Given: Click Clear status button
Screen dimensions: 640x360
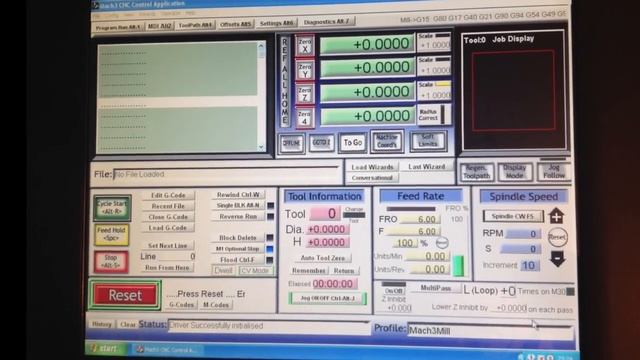Looking at the screenshot, I should (x=127, y=324).
